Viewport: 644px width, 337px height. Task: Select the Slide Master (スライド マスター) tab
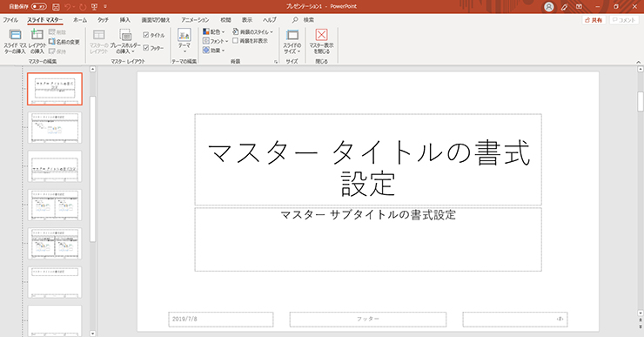pos(45,20)
